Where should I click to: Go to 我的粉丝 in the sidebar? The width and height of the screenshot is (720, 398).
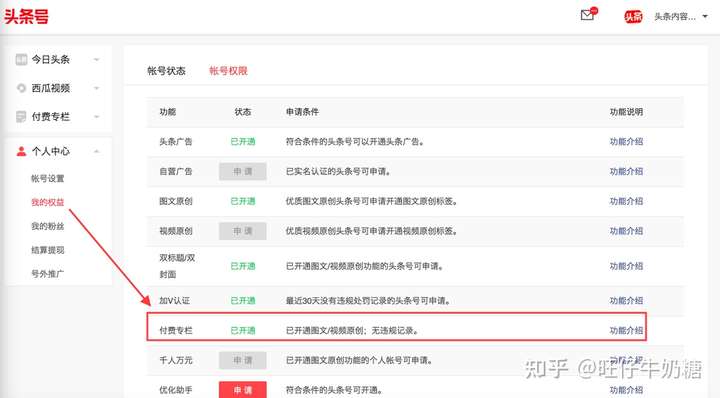click(x=48, y=226)
